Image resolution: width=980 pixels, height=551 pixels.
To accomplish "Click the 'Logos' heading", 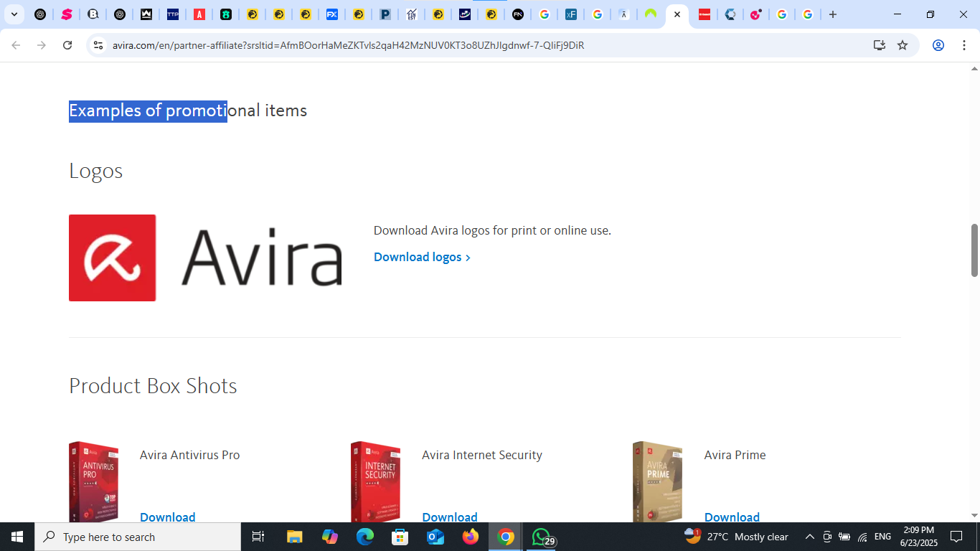I will coord(95,171).
